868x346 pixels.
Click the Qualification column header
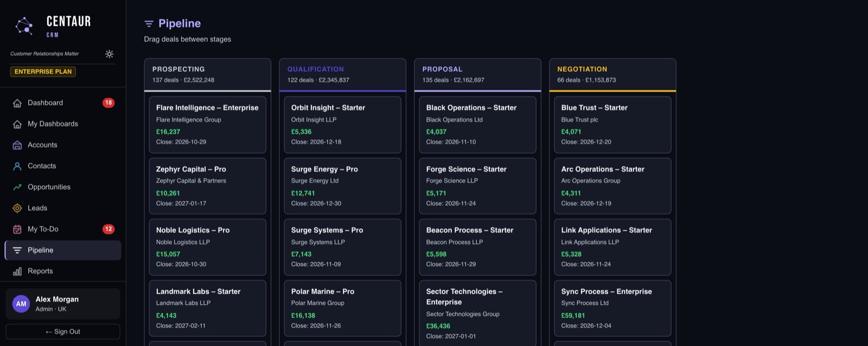tap(343, 74)
